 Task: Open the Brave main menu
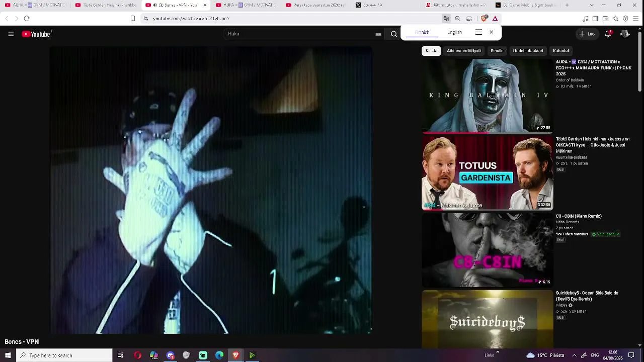[x=635, y=19]
